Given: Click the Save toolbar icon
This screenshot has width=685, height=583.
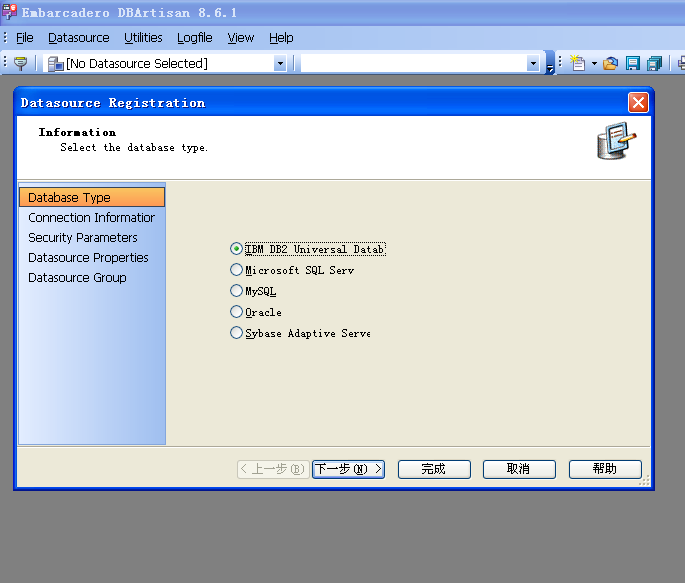Looking at the screenshot, I should (x=633, y=64).
